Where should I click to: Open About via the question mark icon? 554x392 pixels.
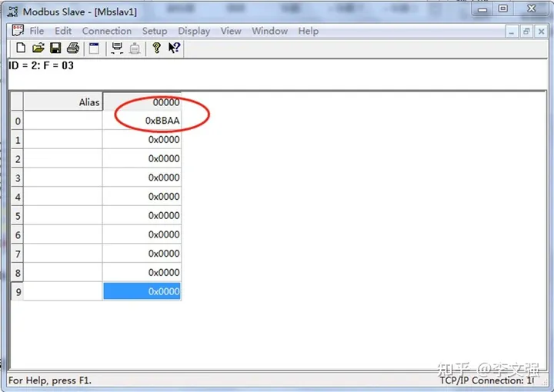click(156, 48)
